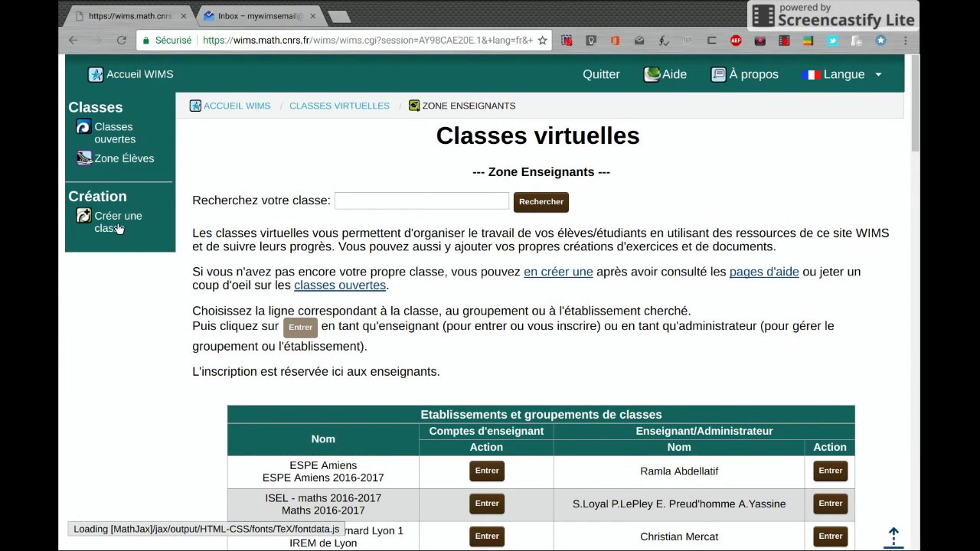
Task: Click teacher-account Entrer for ISEL maths 2016-2017
Action: pos(487,504)
